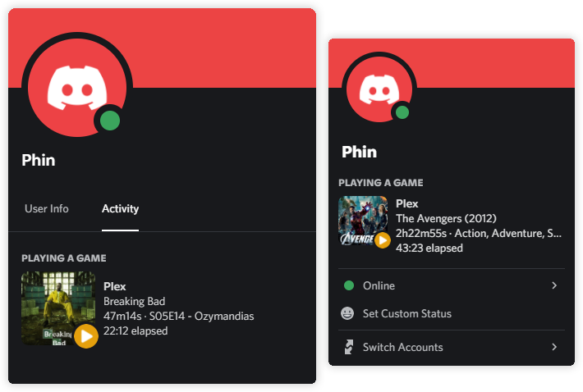583x392 pixels.
Task: Open the Online status row
Action: pyautogui.click(x=452, y=285)
